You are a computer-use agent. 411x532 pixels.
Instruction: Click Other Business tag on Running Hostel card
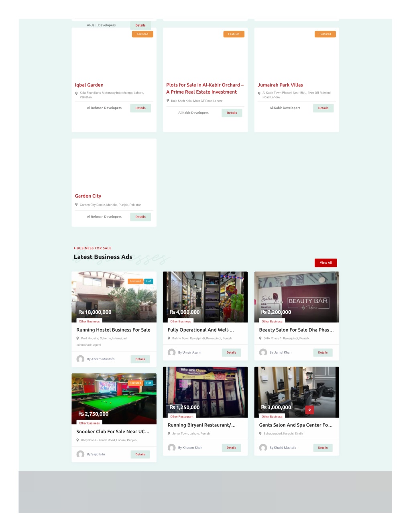[90, 321]
